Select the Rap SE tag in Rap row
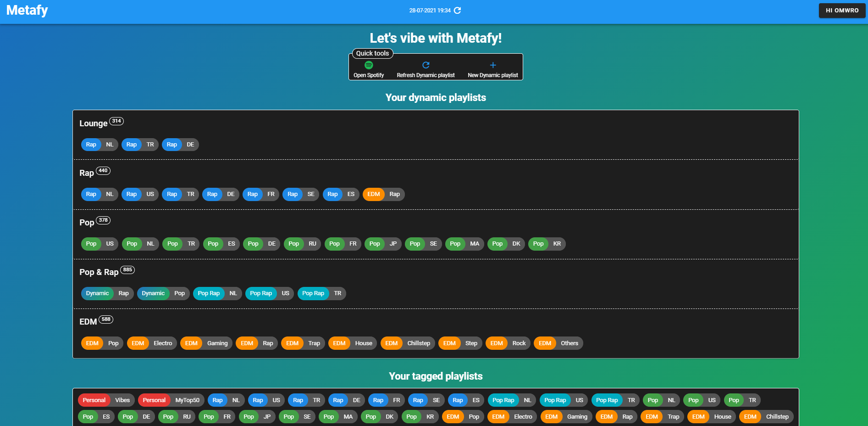 point(301,194)
